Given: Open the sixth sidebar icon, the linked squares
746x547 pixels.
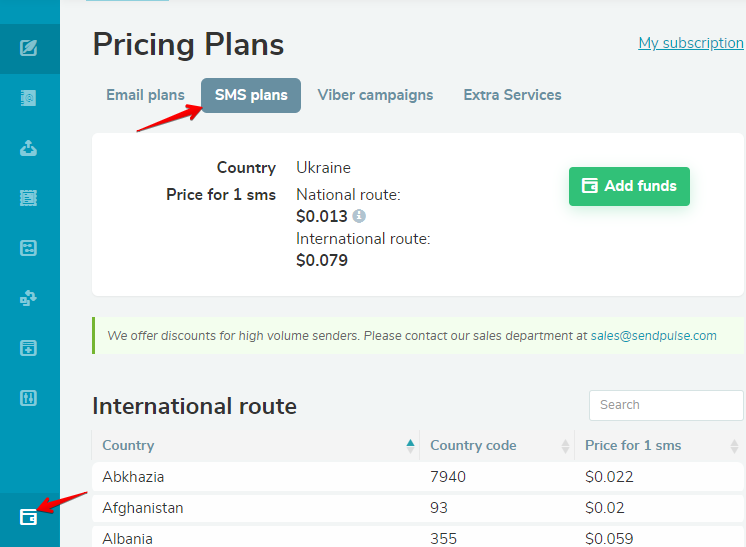Looking at the screenshot, I should pyautogui.click(x=29, y=298).
